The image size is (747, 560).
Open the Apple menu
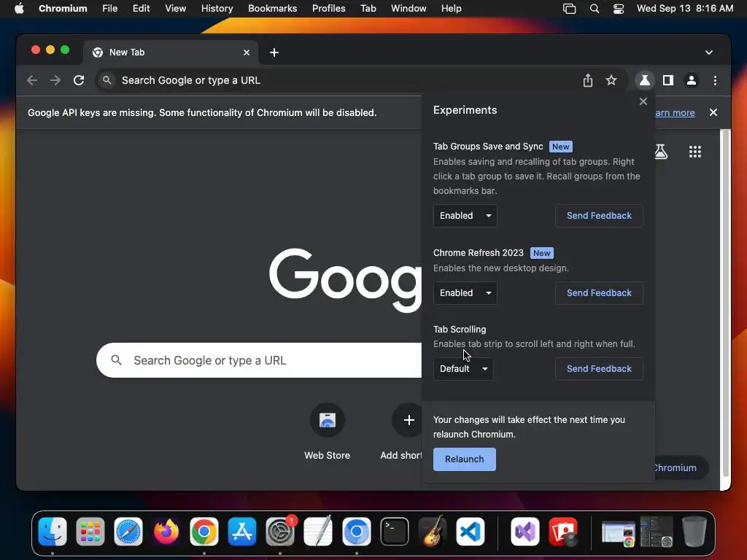[x=19, y=9]
